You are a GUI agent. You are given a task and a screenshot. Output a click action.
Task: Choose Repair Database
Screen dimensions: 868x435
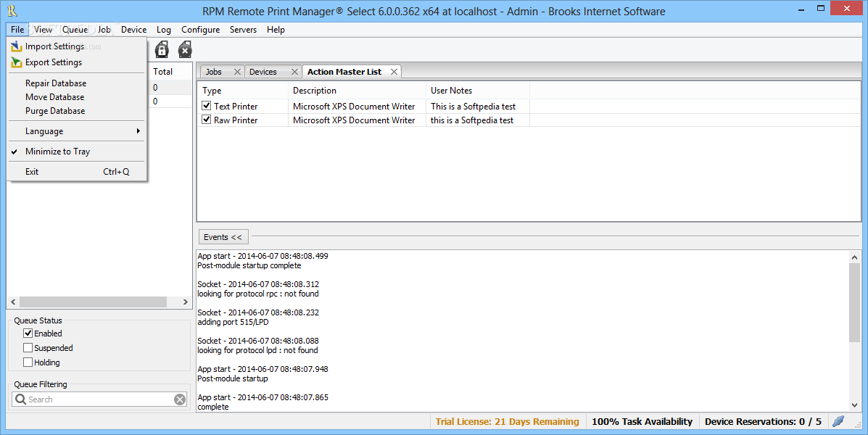tap(77, 83)
